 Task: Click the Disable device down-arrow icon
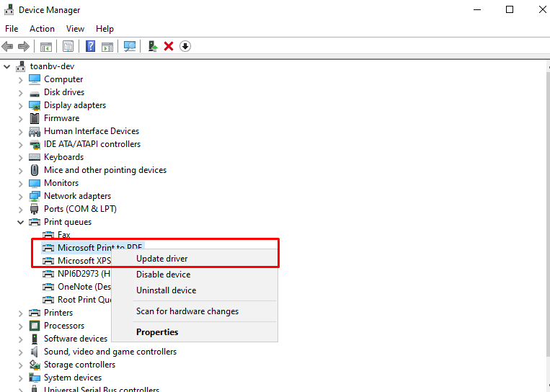click(x=185, y=46)
